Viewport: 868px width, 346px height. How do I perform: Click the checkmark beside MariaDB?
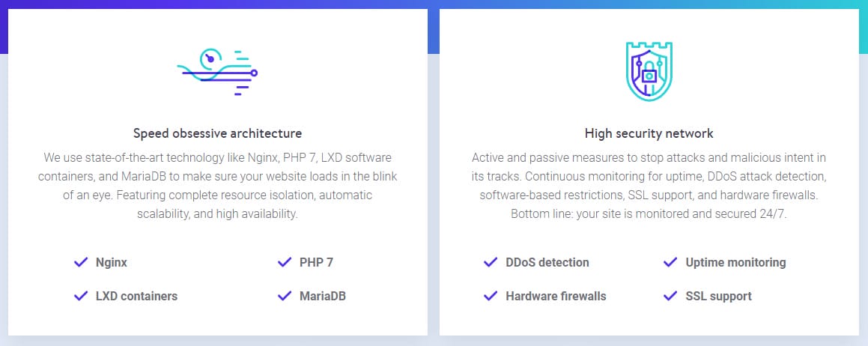coord(285,296)
